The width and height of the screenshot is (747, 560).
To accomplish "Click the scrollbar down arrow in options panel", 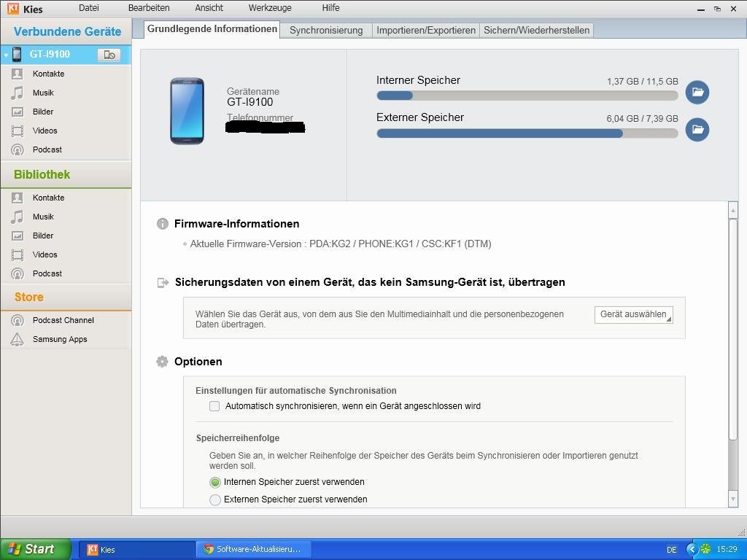I will point(732,499).
